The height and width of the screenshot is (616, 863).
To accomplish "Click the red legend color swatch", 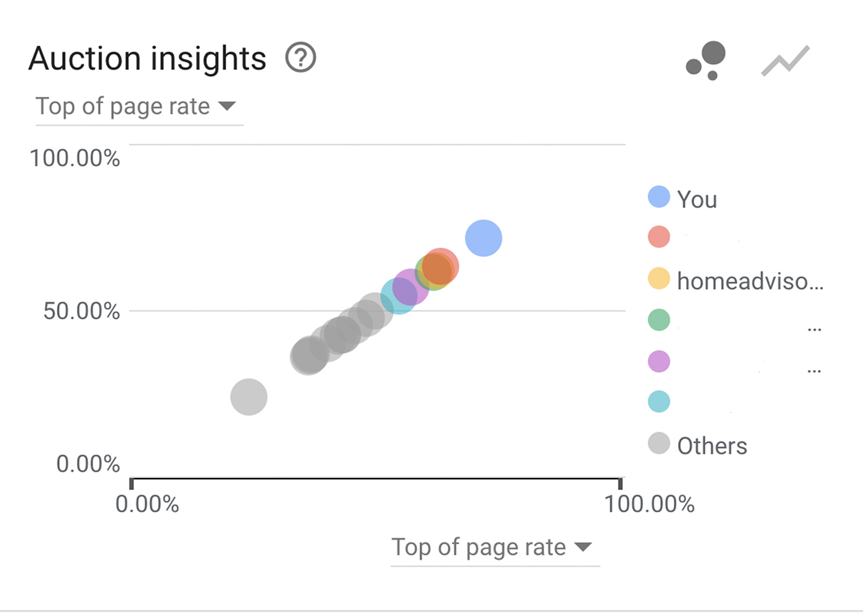I will click(659, 237).
